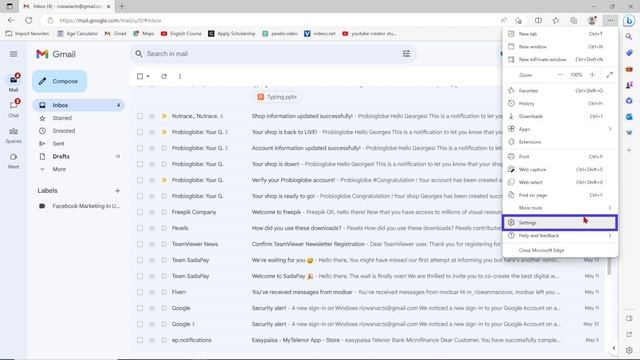Open a new browser tab with the plus button
Image resolution: width=640 pixels, height=360 pixels.
(122, 6)
